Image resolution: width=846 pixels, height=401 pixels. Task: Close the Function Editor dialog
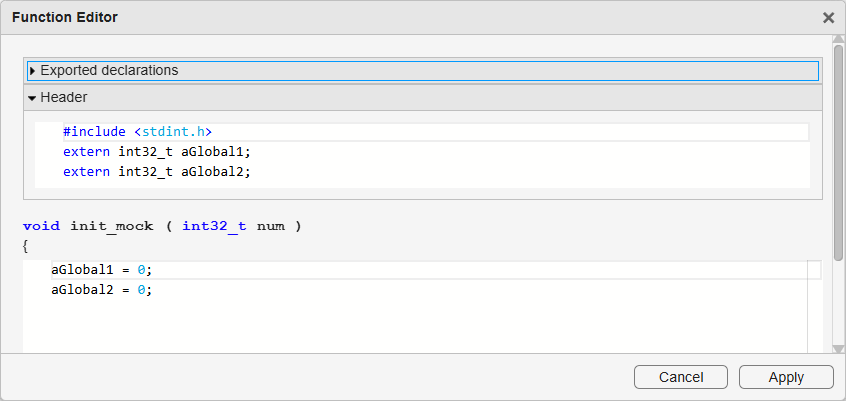(x=828, y=18)
